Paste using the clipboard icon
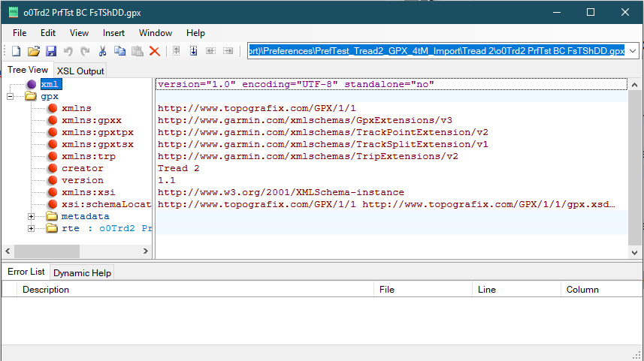644x361 pixels. (138, 51)
